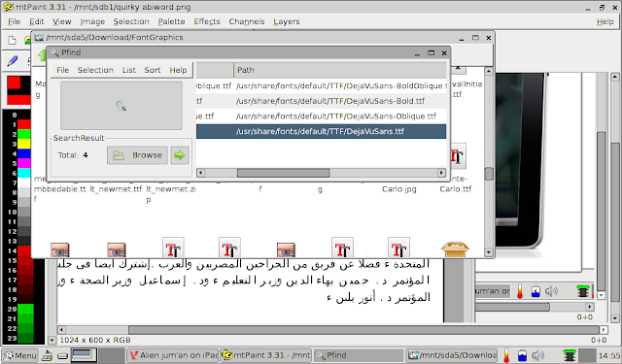This screenshot has width=622, height=364.
Task: Switch to /mnt/sda5/Download taskbar button
Action: [452, 355]
